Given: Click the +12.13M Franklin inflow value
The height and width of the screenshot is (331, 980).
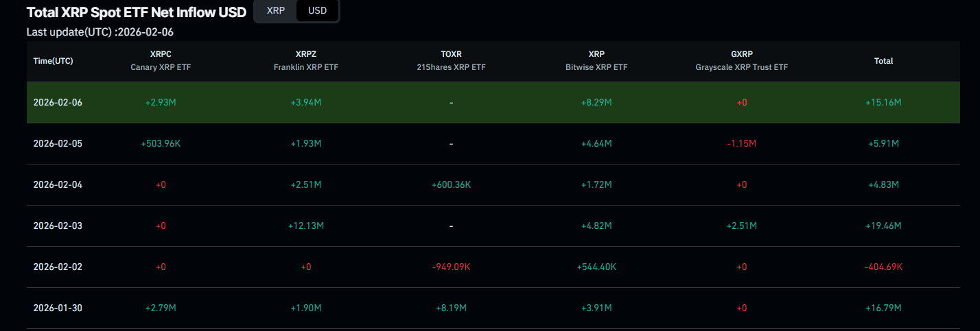Looking at the screenshot, I should 306,225.
